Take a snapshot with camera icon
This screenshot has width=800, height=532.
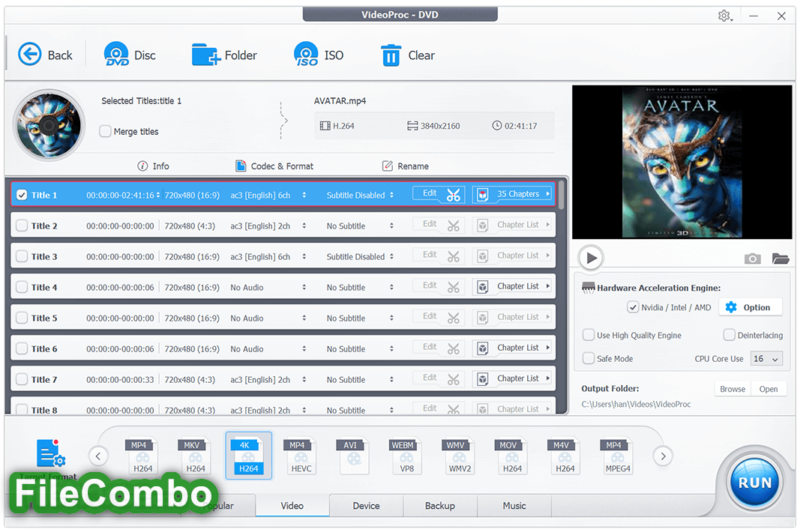point(752,259)
